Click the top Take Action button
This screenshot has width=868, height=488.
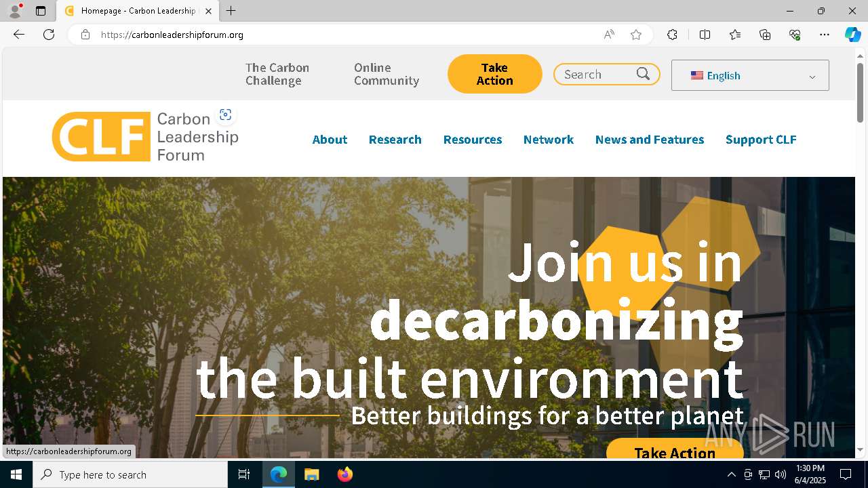pos(495,74)
